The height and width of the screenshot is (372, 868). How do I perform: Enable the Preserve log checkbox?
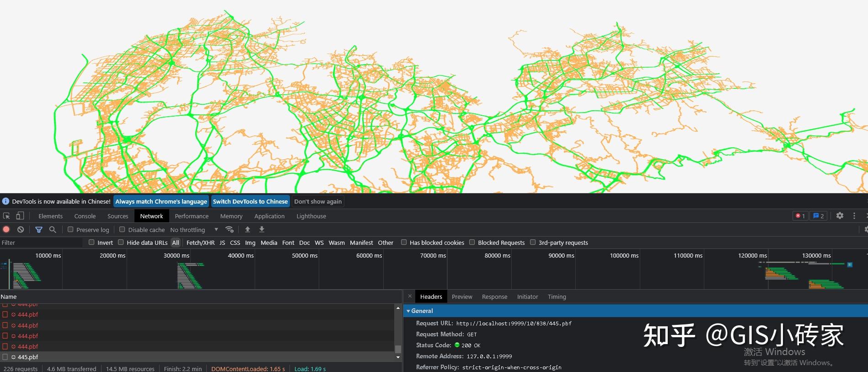point(70,230)
